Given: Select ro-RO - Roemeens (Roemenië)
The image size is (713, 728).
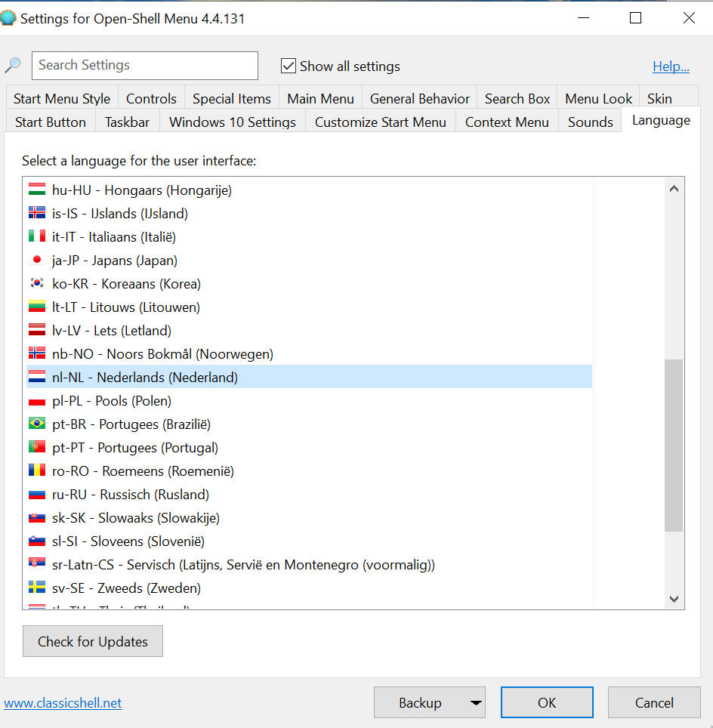Looking at the screenshot, I should click(310, 470).
